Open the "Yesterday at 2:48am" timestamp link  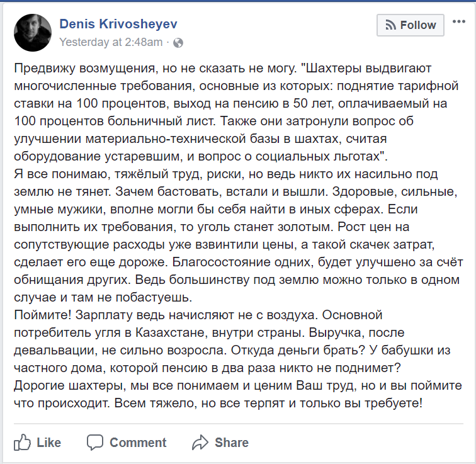click(x=111, y=43)
